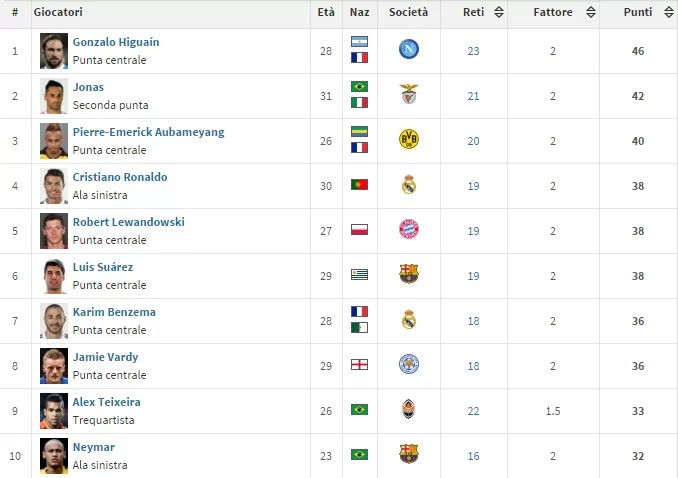The width and height of the screenshot is (678, 478).
Task: Click the Leicester City club crest
Action: click(x=408, y=364)
